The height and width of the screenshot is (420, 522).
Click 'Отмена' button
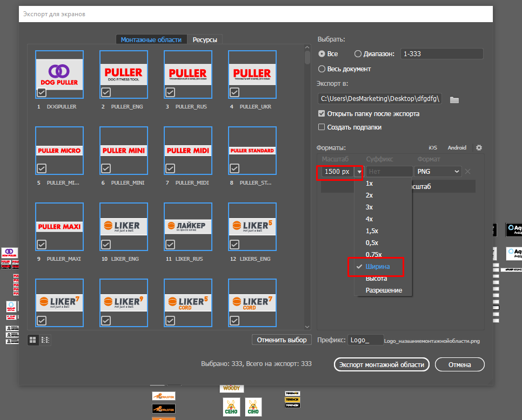459,364
